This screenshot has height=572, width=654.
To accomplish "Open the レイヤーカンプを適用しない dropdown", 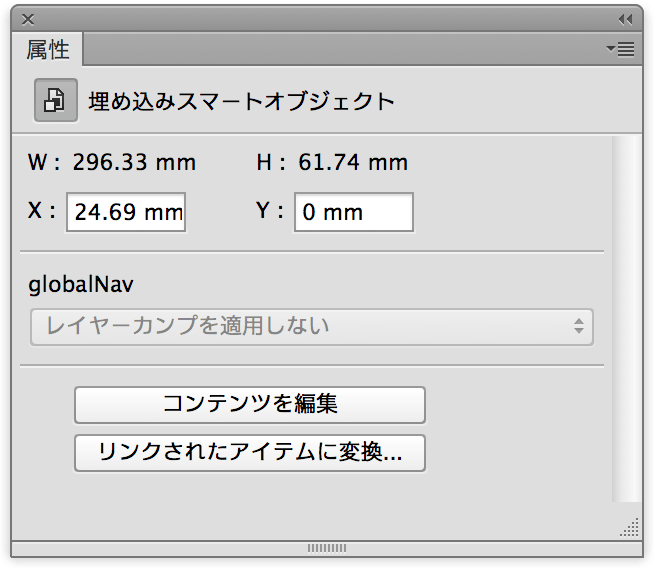I will [x=312, y=327].
